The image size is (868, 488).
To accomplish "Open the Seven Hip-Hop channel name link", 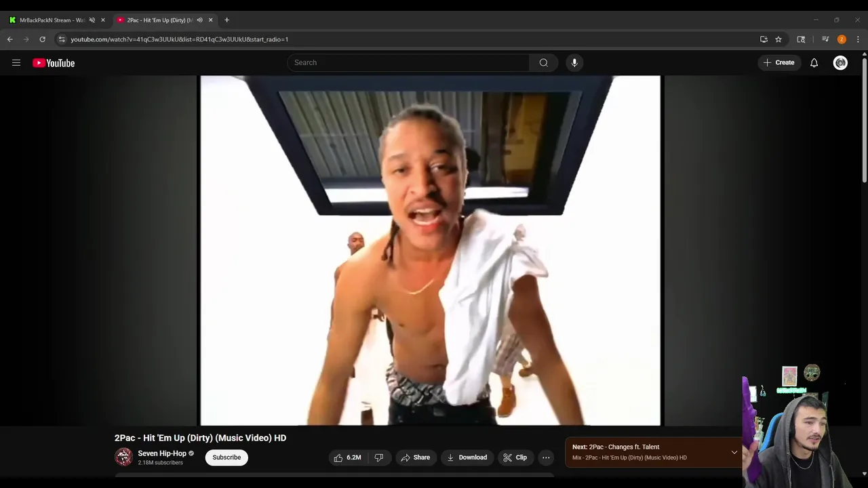I will click(162, 453).
